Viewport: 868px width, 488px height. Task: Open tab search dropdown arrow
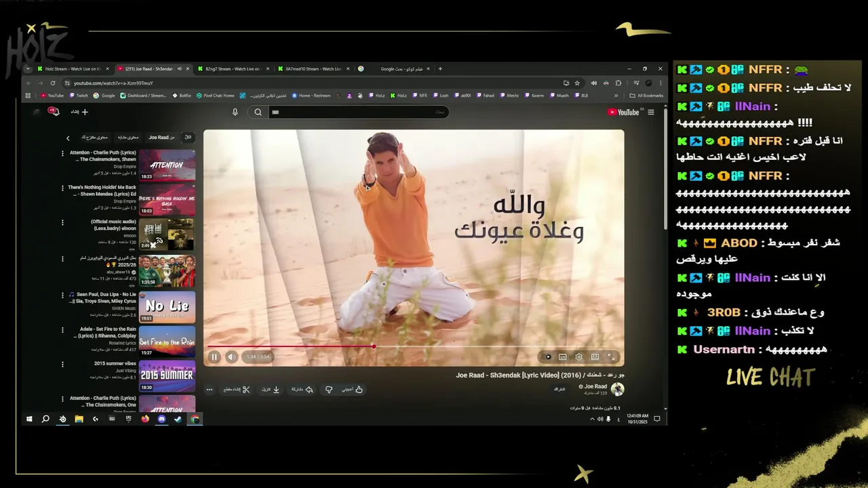click(x=28, y=68)
